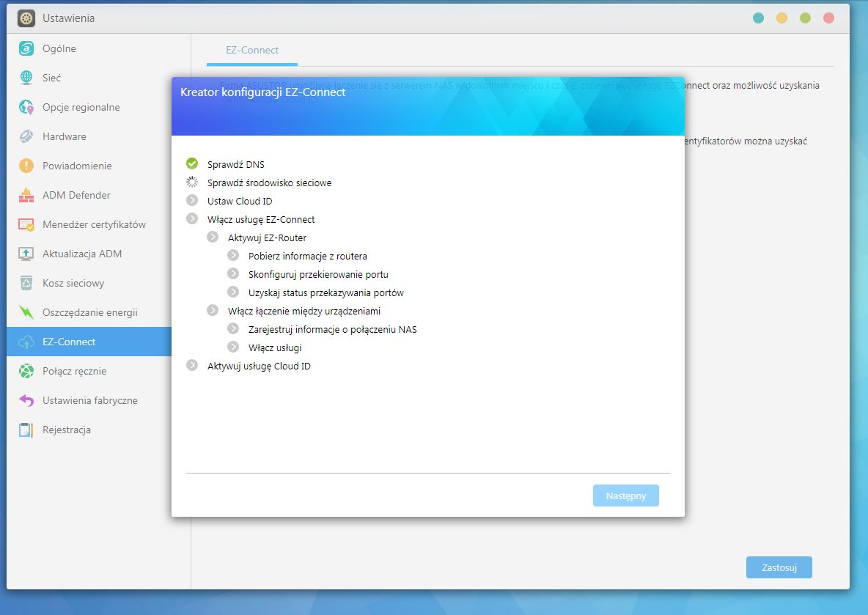This screenshot has height=615, width=868.
Task: Click the Kreator konfiguracji EZ-Connect dialog title
Action: coord(263,92)
